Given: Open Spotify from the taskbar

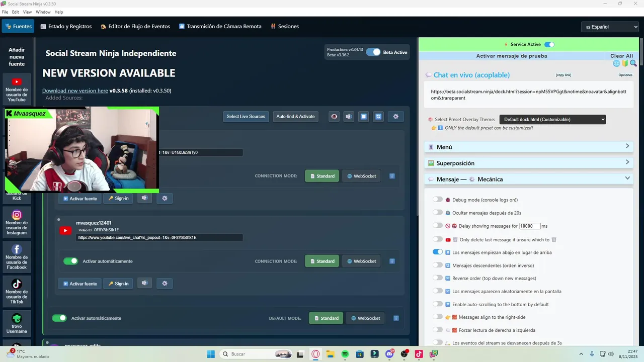Looking at the screenshot, I should [x=345, y=354].
